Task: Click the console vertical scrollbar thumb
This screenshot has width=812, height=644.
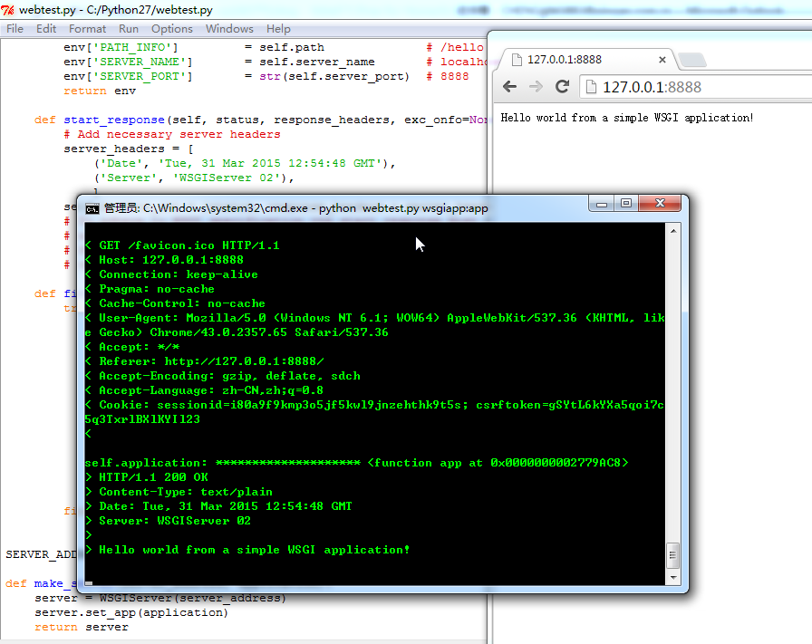Action: pyautogui.click(x=672, y=555)
